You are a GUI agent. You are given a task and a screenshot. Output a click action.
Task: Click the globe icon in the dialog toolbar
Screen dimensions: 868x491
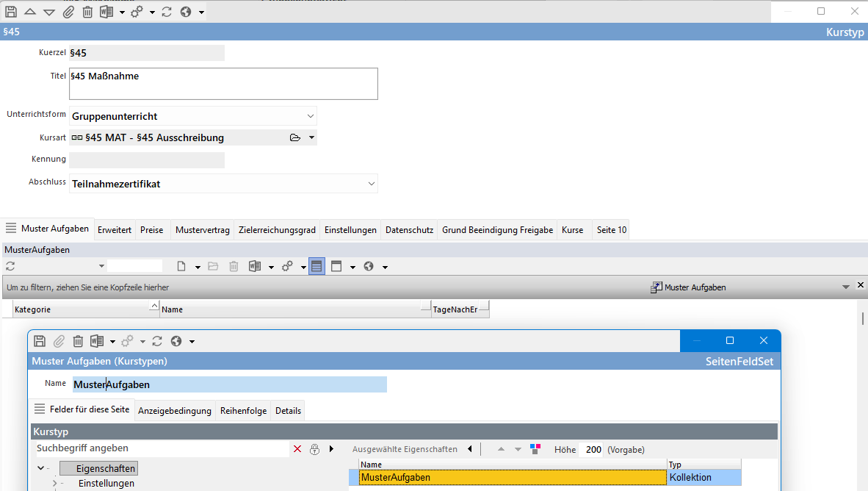coord(176,341)
